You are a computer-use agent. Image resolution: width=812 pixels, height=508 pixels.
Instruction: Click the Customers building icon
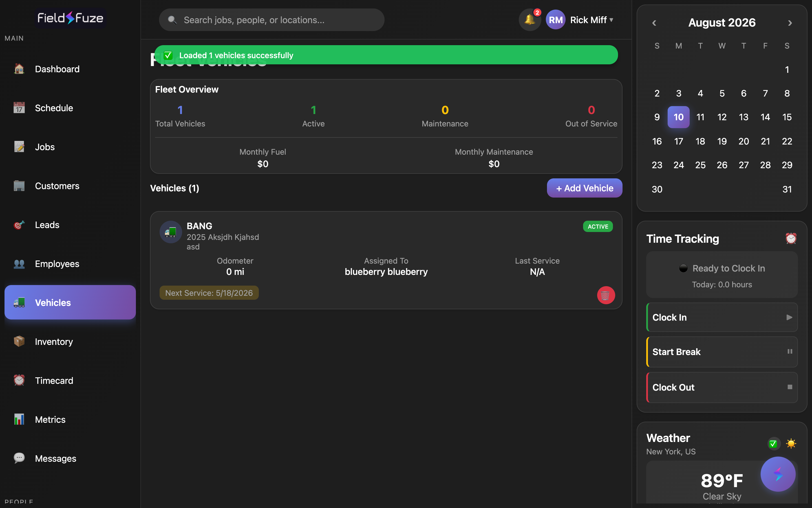click(x=19, y=186)
